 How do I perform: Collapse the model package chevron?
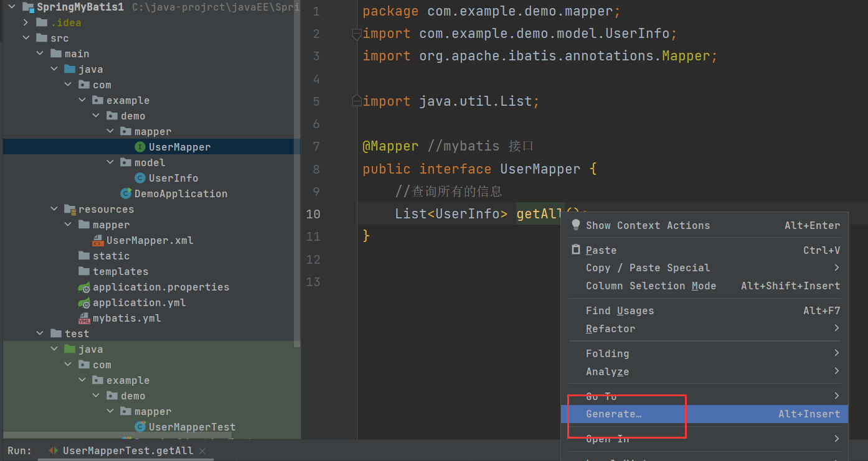[110, 162]
